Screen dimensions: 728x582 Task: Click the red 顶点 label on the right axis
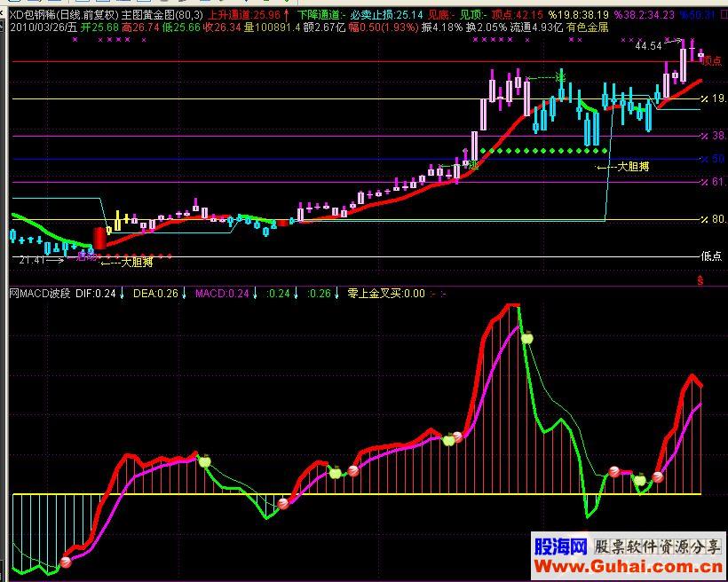(x=713, y=61)
